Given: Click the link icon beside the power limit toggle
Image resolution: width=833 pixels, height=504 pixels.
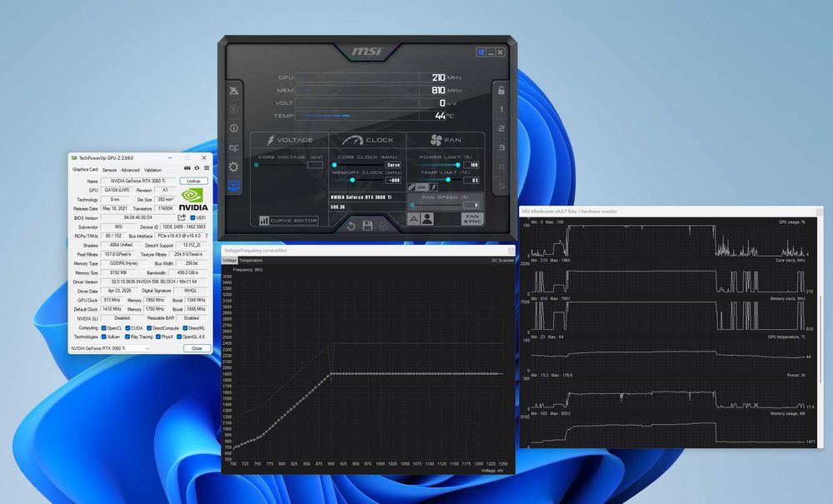Looking at the screenshot, I should pos(412,187).
